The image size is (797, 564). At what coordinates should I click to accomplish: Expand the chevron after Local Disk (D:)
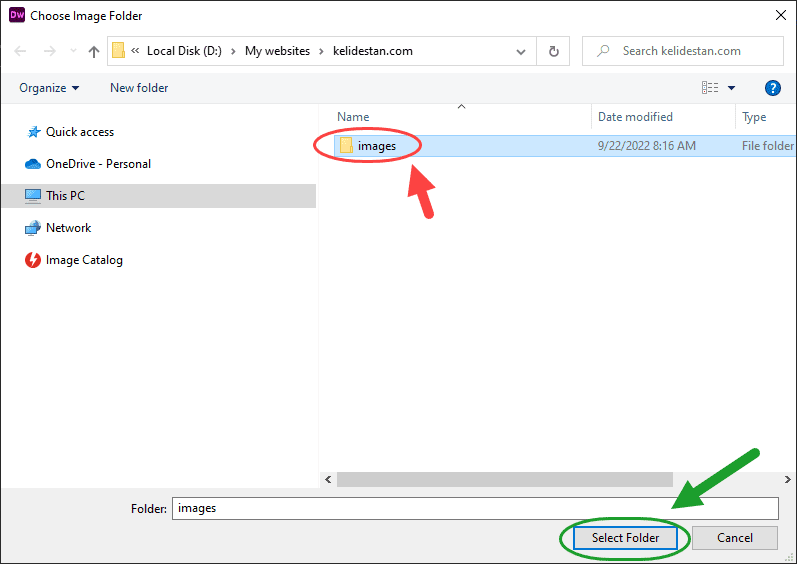coord(233,51)
